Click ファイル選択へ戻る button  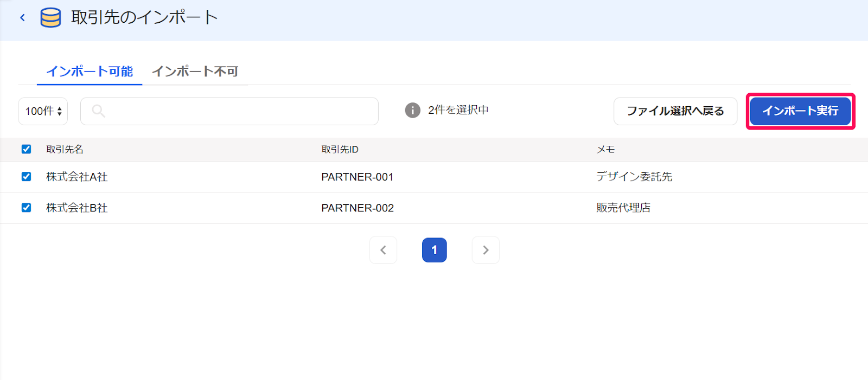[x=675, y=111]
